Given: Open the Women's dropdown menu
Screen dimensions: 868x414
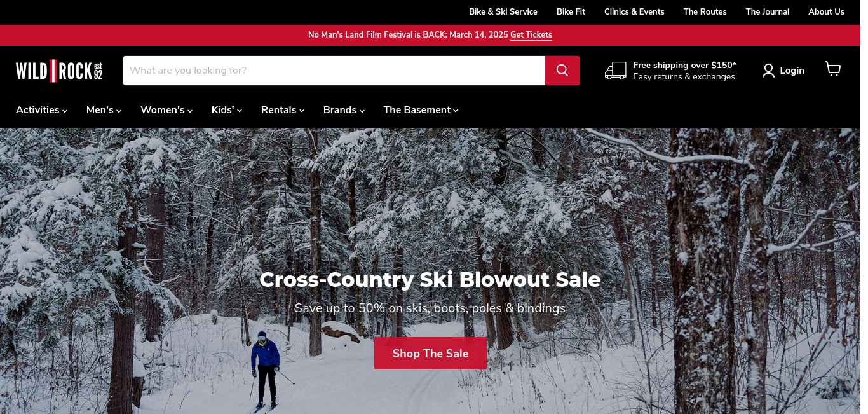Looking at the screenshot, I should click(166, 110).
